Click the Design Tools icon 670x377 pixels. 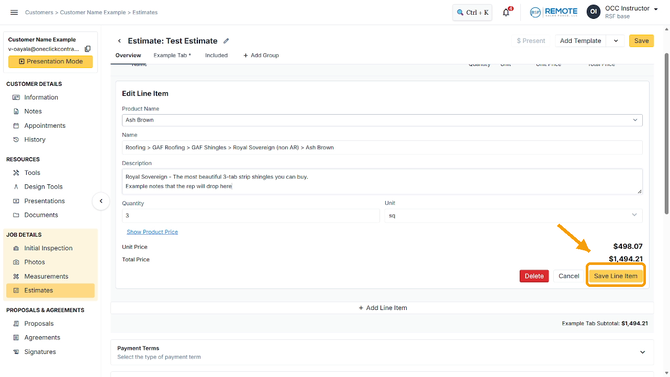pos(16,187)
